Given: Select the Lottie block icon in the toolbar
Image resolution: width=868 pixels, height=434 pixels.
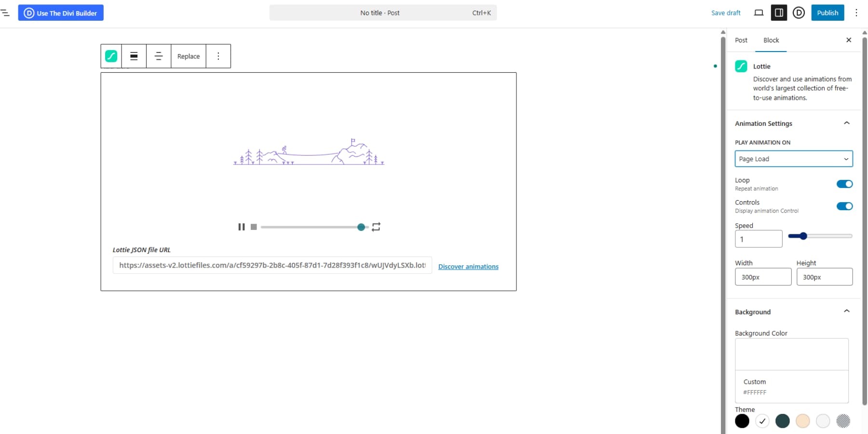Looking at the screenshot, I should (111, 56).
